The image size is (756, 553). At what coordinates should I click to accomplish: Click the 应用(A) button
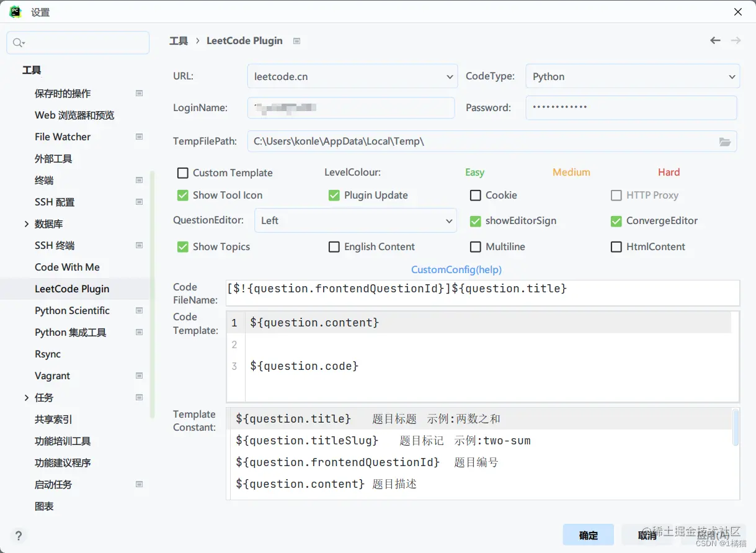click(x=712, y=535)
